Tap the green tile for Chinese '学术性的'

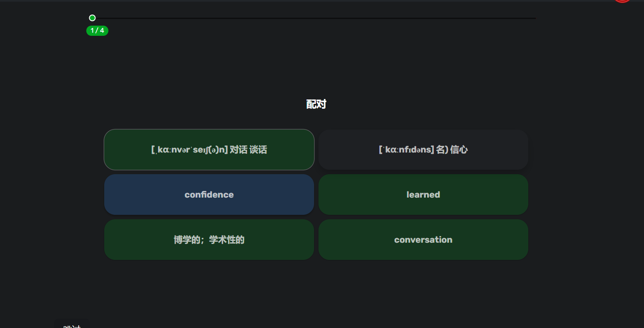tap(209, 240)
